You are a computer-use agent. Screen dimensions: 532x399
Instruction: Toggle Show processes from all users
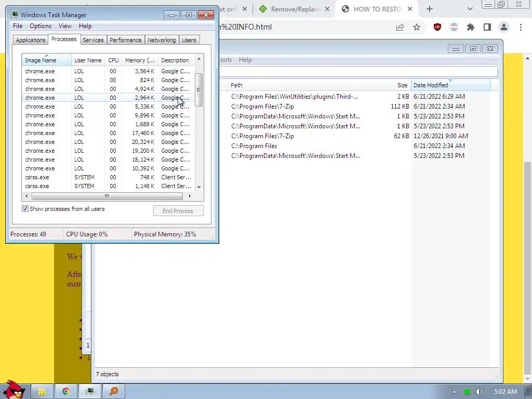coord(25,209)
